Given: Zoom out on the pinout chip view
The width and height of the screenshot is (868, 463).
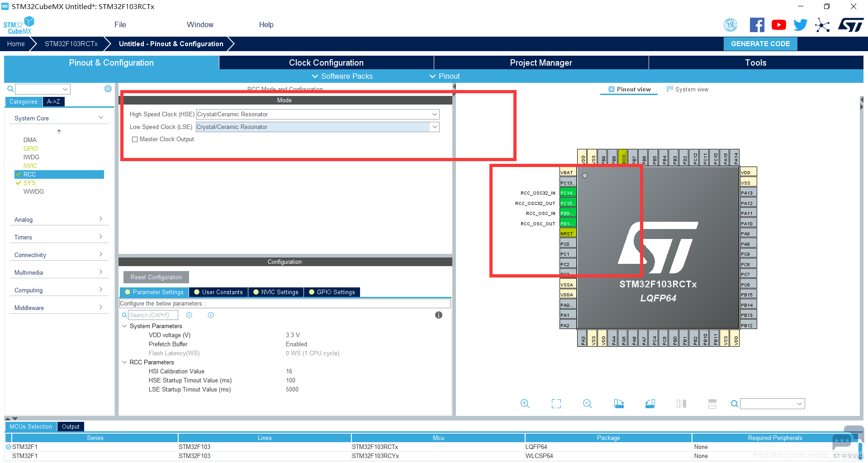Looking at the screenshot, I should tap(588, 404).
